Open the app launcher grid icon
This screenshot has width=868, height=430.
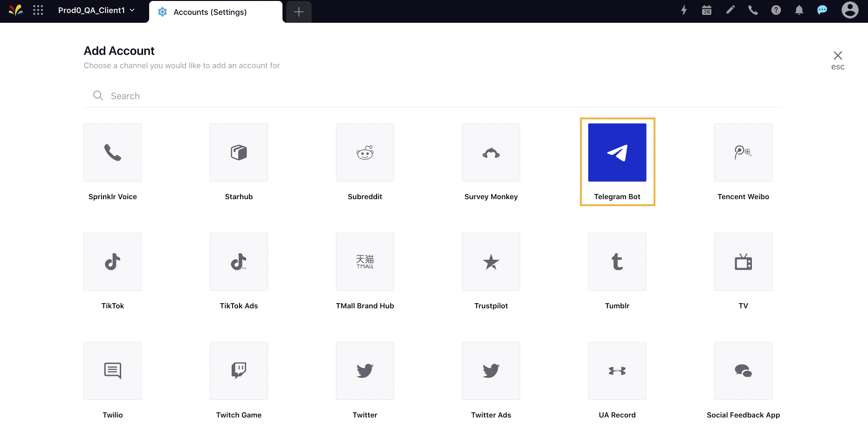[38, 10]
